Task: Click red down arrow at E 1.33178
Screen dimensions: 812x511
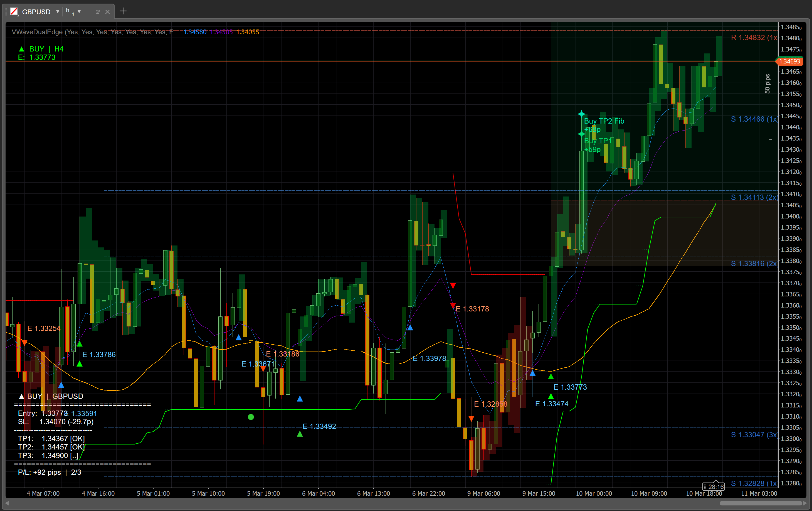Action: (453, 306)
